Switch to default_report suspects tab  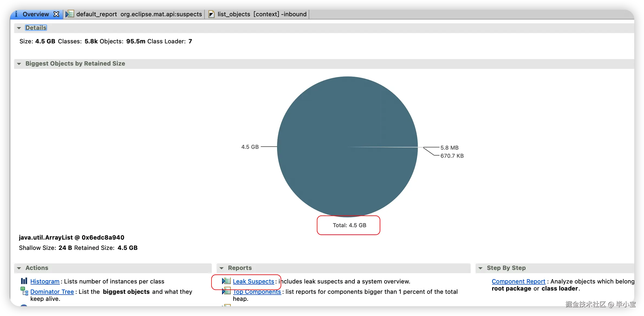[139, 14]
